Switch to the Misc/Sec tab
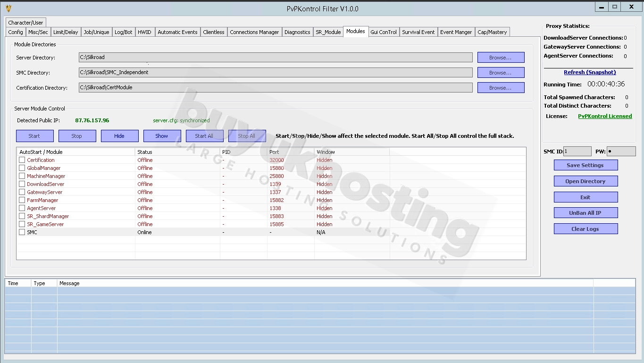Screen dimensions: 644x363 pos(38,32)
